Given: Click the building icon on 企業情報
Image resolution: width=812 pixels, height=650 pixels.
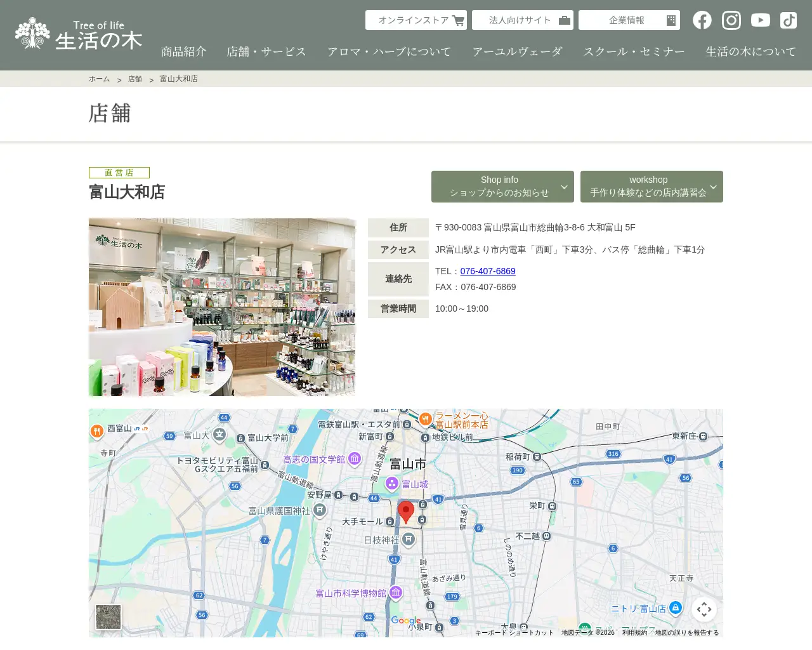Looking at the screenshot, I should [671, 20].
